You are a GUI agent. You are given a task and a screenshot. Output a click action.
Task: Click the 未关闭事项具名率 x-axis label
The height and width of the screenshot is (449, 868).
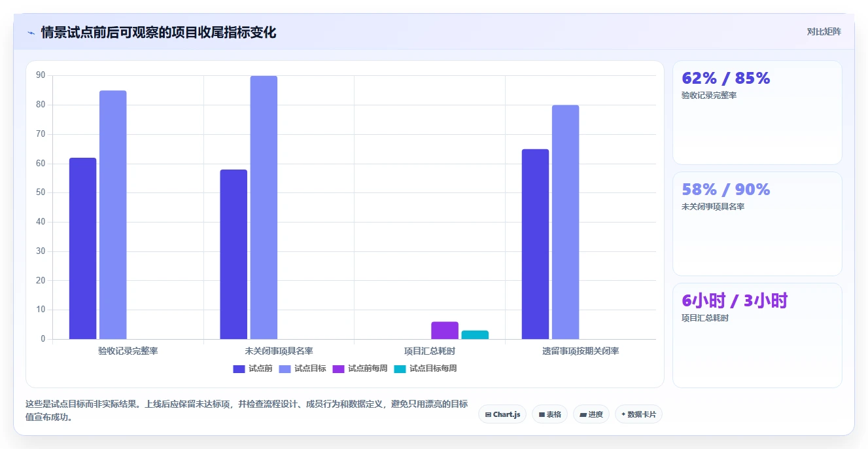(x=279, y=351)
